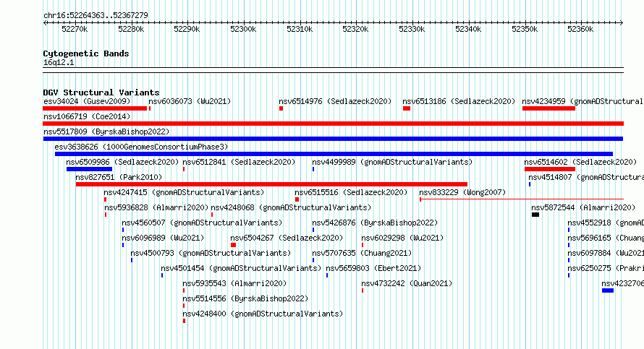Select the nsv6514976 (Sedlazeck2020) label
Screen dimensions: 644x349
335,101
